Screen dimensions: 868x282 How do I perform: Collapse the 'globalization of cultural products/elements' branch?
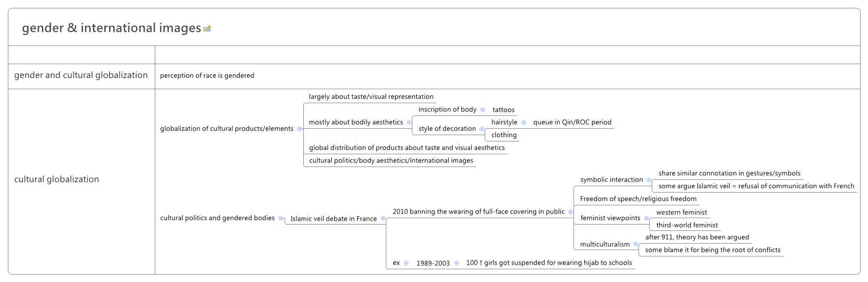click(299, 129)
